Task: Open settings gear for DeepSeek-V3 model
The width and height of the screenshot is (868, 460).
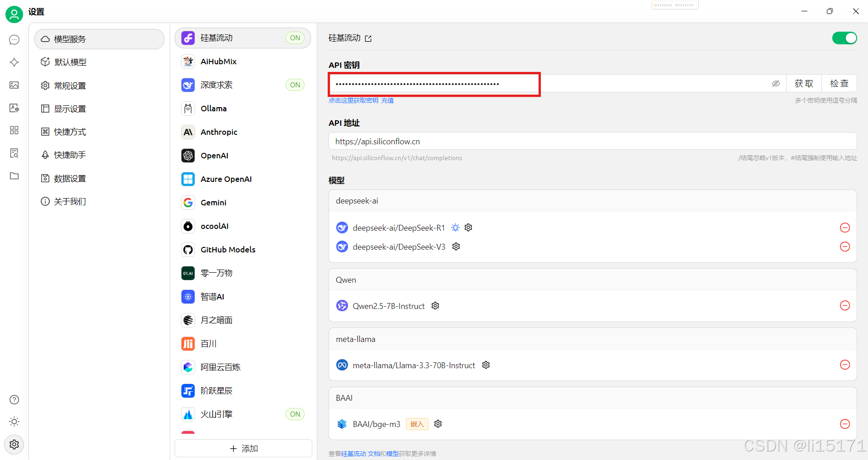Action: click(456, 247)
